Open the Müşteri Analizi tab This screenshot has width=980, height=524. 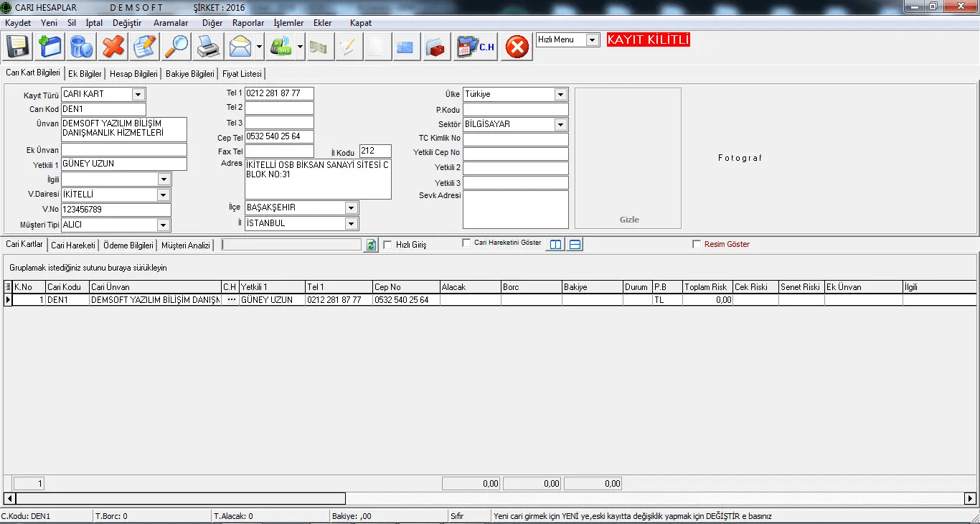tap(186, 245)
